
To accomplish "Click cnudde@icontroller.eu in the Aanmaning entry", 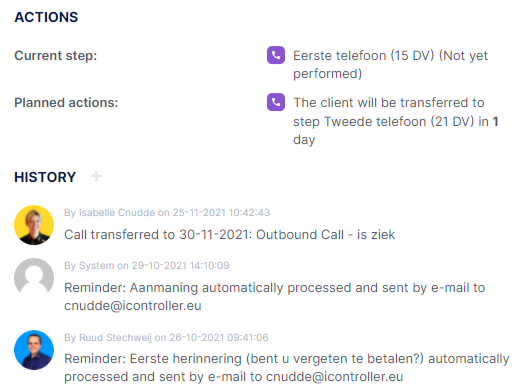I will pos(133,306).
